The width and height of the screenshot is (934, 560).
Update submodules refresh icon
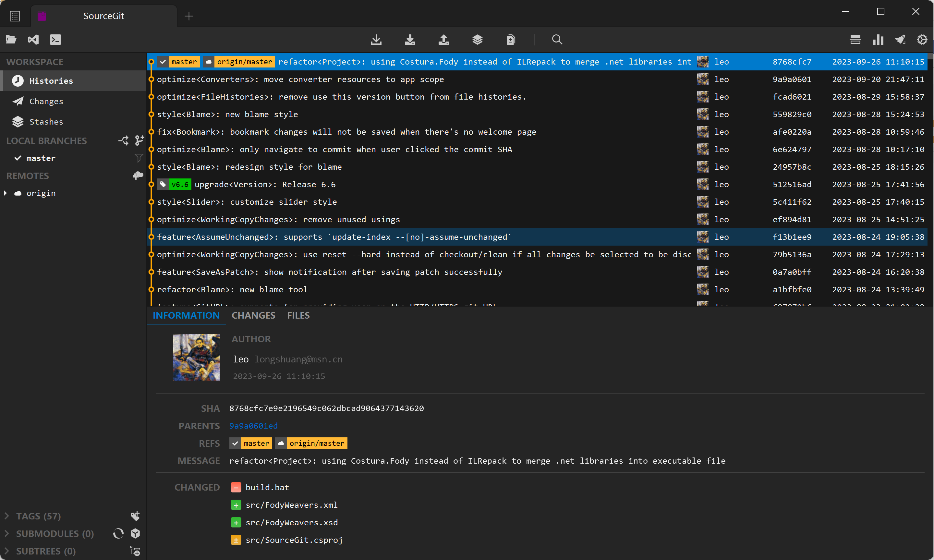click(x=118, y=533)
